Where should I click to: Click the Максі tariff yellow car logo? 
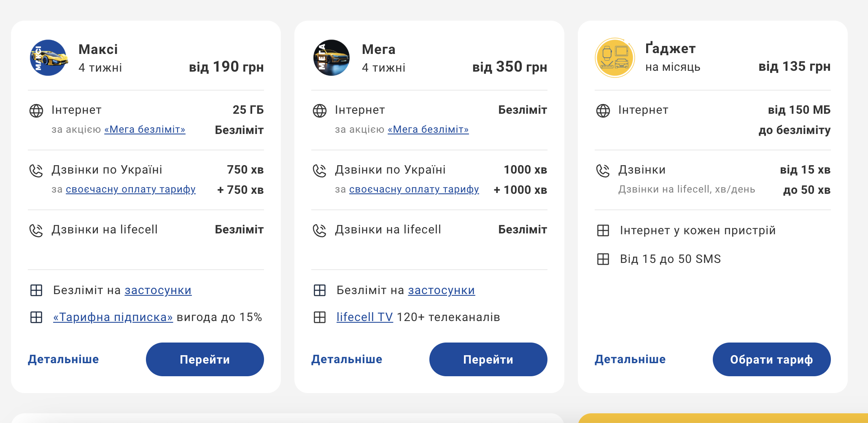pos(49,58)
